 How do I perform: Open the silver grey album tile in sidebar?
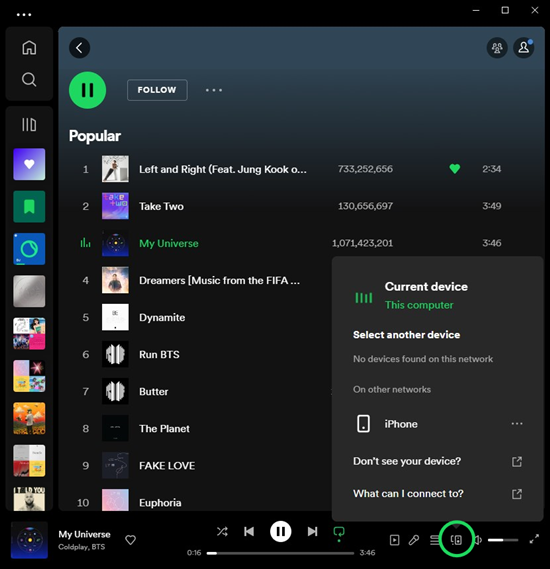(29, 291)
